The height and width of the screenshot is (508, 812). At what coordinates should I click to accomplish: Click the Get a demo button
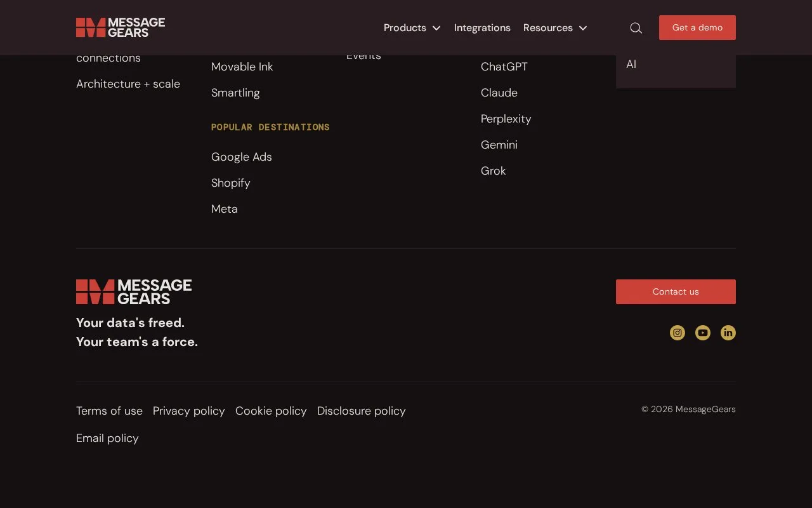(697, 28)
